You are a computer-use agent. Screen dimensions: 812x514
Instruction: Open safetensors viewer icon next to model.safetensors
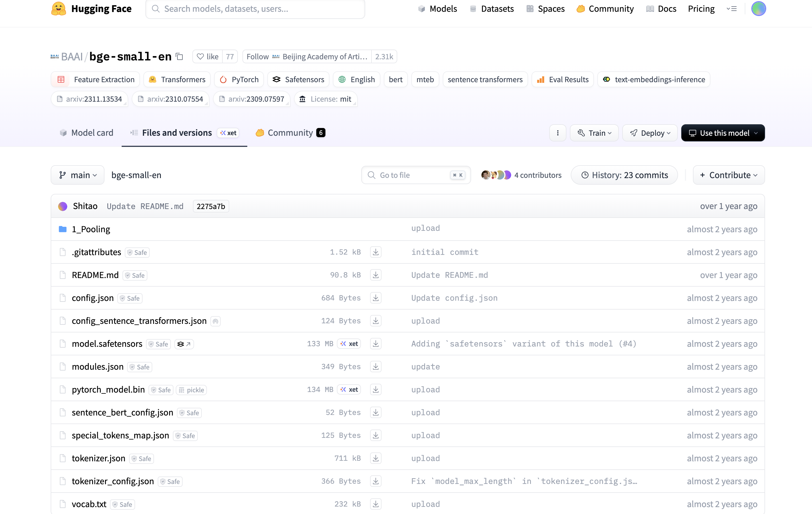point(184,344)
